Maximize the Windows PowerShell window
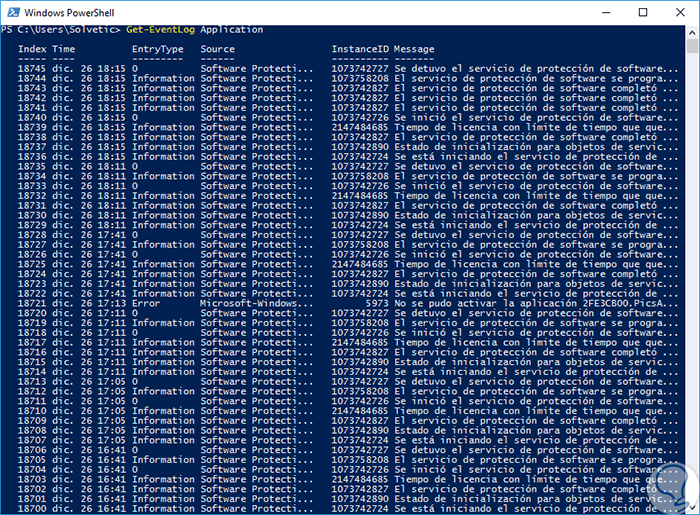700x515 pixels. pyautogui.click(x=643, y=12)
